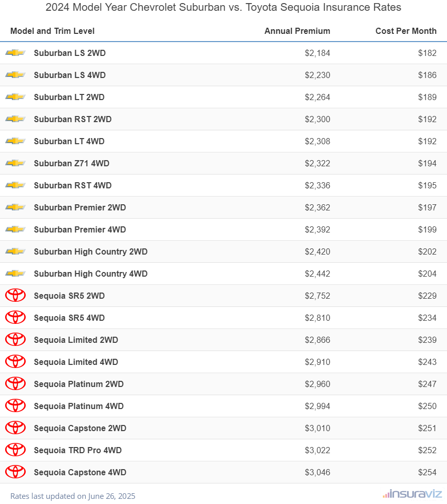The image size is (447, 504).
Task: Click the Chevrolet logo beside Suburban Premier 4WD
Action: (15, 229)
